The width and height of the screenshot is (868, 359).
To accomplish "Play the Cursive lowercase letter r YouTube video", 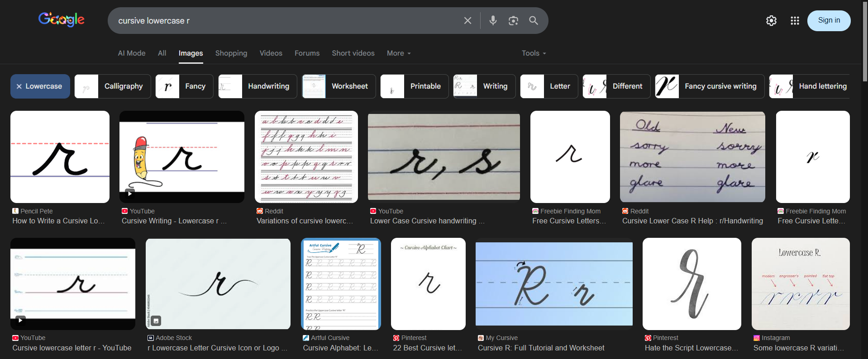I will click(x=20, y=320).
